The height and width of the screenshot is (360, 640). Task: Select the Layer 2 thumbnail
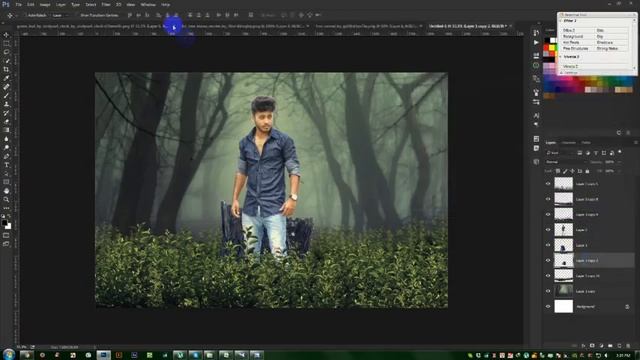click(563, 230)
